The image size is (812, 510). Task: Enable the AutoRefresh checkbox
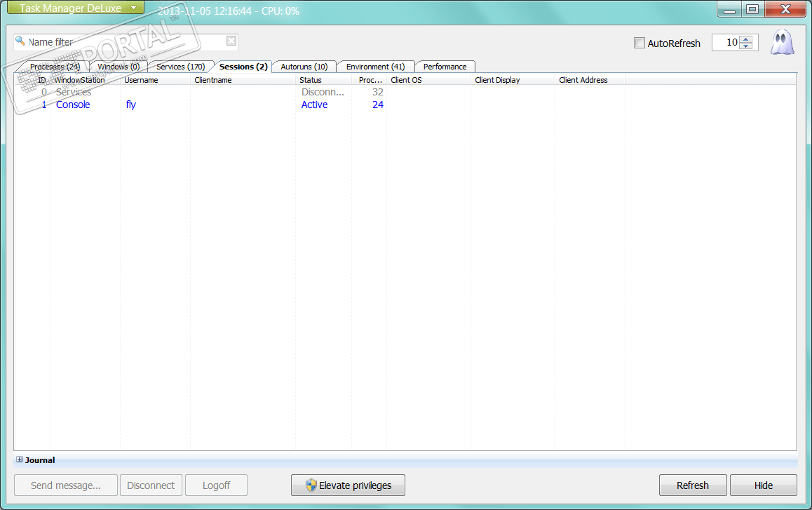click(640, 43)
